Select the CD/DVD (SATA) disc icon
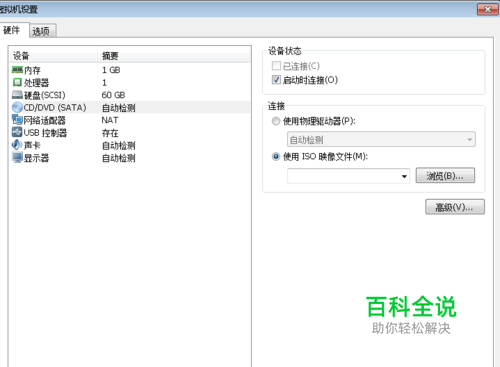Viewport: 500px width, 367px height. [x=17, y=107]
